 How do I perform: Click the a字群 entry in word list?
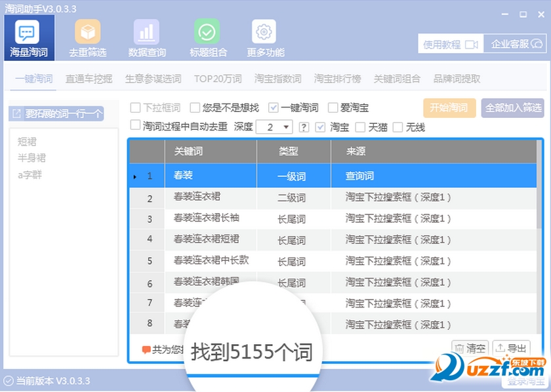[x=30, y=174]
